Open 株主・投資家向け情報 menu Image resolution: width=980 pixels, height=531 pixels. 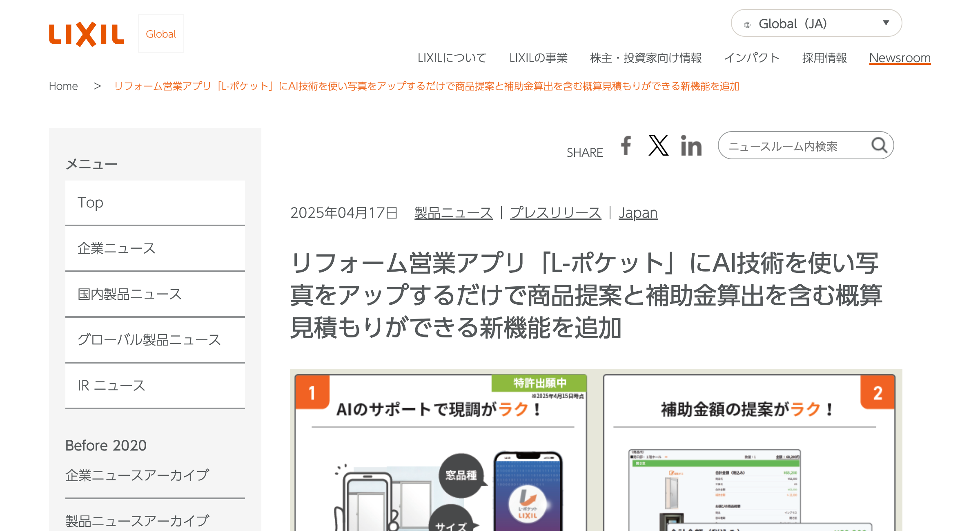point(646,58)
